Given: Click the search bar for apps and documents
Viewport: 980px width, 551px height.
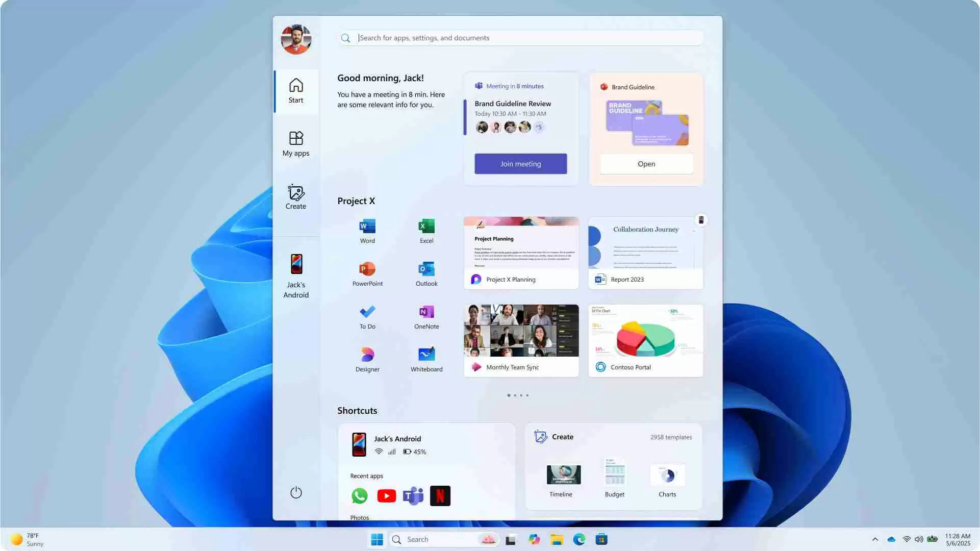Looking at the screenshot, I should tap(520, 37).
